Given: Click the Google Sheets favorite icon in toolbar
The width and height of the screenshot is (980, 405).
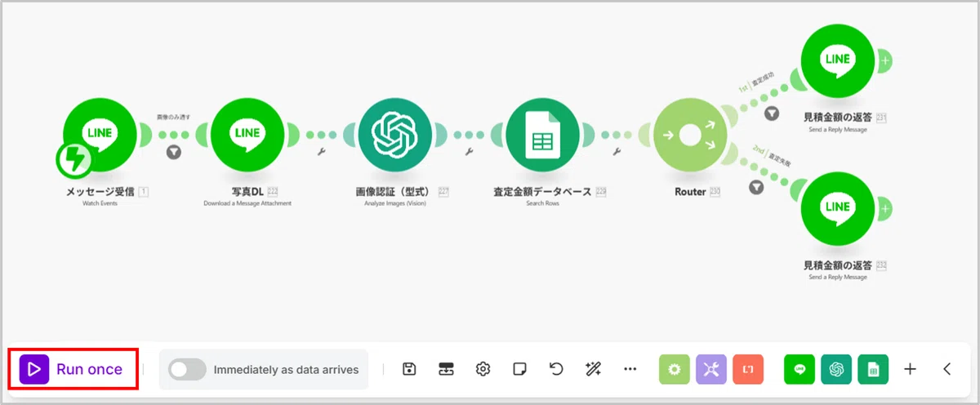Looking at the screenshot, I should pos(873,369).
